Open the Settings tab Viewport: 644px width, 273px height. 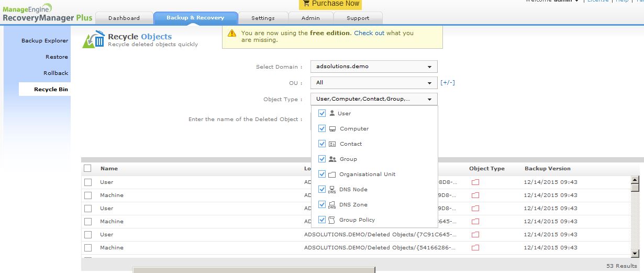(263, 18)
